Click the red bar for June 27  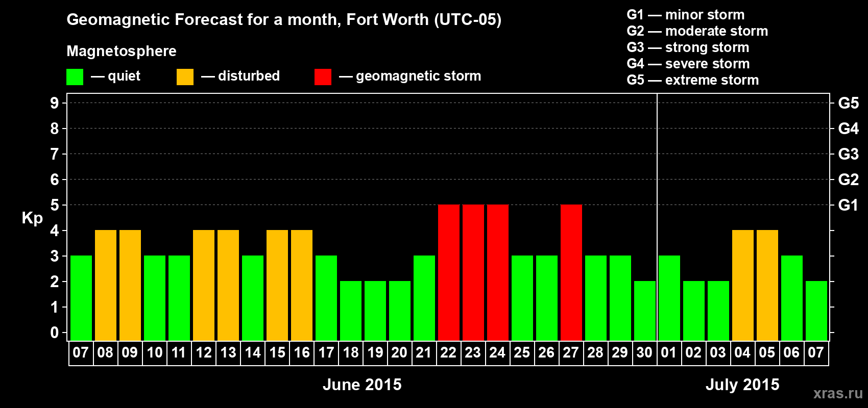pos(571,273)
